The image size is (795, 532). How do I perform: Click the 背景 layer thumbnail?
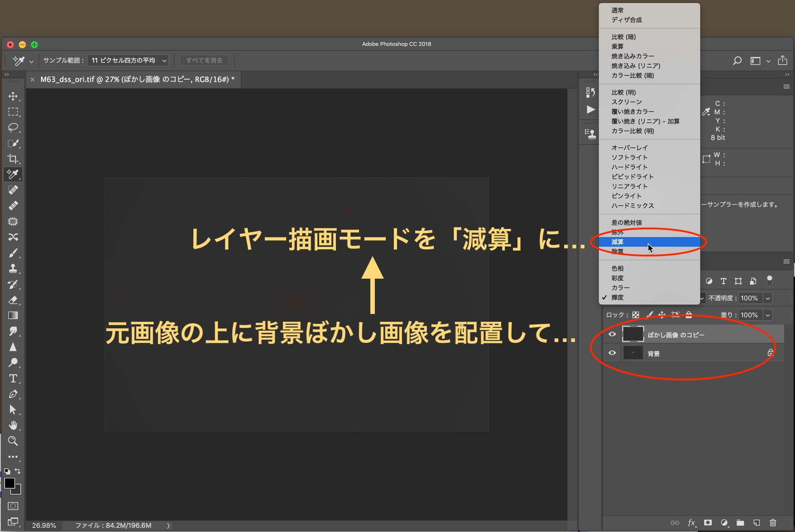(x=633, y=353)
